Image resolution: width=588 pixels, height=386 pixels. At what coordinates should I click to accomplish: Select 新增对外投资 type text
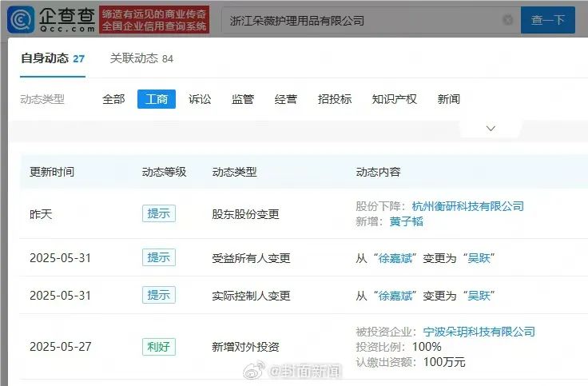[245, 347]
